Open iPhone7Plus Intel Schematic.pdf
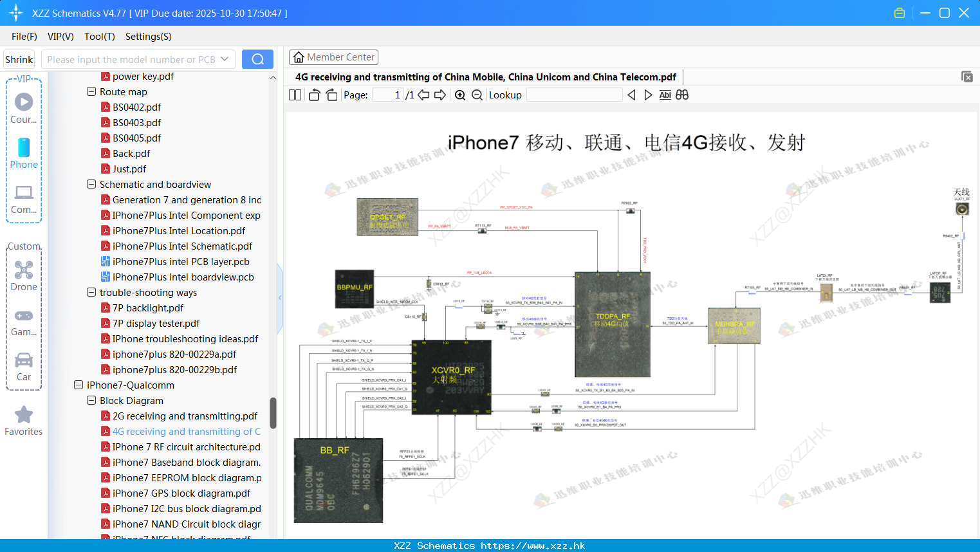 tap(182, 246)
